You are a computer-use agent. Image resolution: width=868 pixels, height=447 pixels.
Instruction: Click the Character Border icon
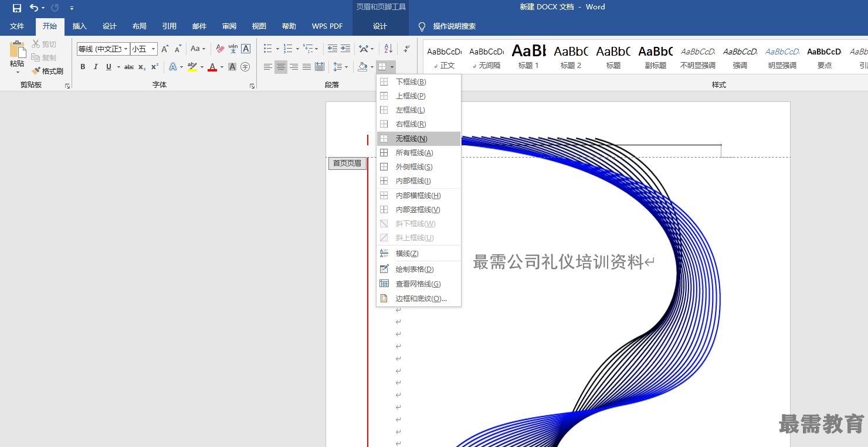pyautogui.click(x=246, y=49)
